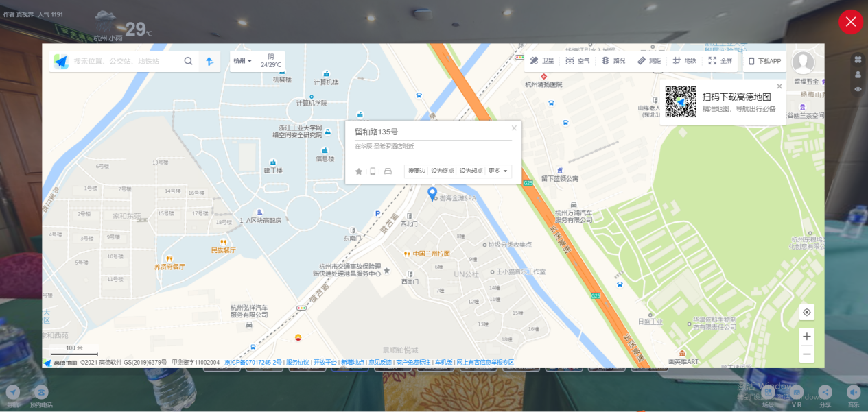Click the blue location pin marker
Image resolution: width=868 pixels, height=412 pixels.
(x=432, y=194)
